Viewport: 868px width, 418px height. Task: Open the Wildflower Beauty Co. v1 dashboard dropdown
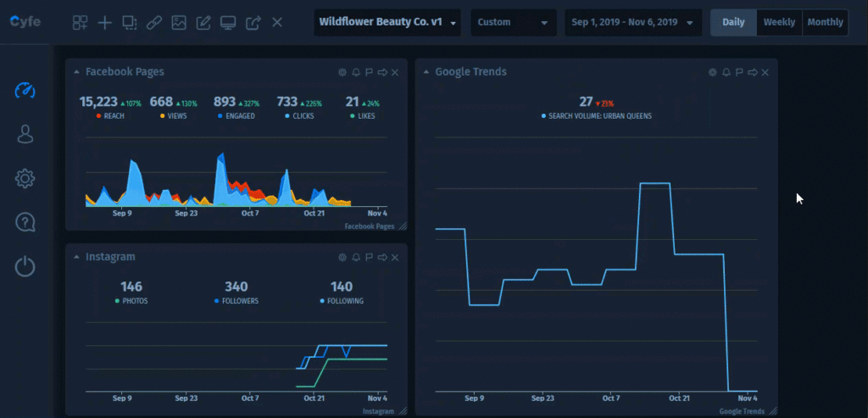click(387, 23)
